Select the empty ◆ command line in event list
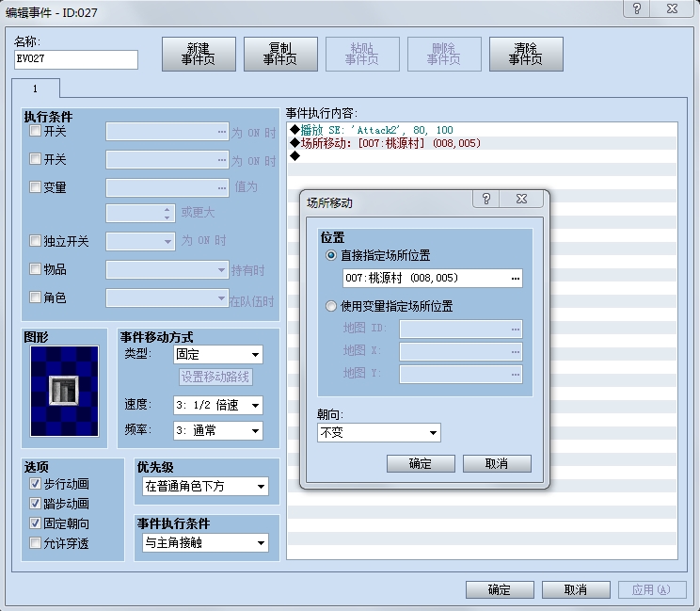The width and height of the screenshot is (700, 611). [x=482, y=156]
